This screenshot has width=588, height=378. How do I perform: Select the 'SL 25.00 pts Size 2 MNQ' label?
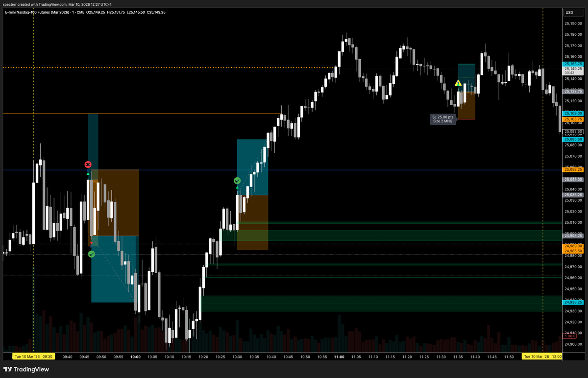[443, 119]
